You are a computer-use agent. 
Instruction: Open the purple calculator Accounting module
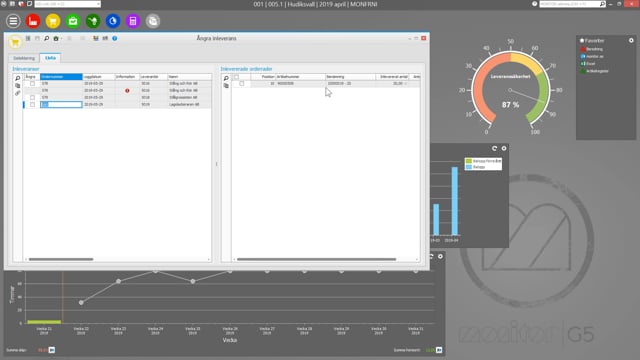tap(133, 21)
